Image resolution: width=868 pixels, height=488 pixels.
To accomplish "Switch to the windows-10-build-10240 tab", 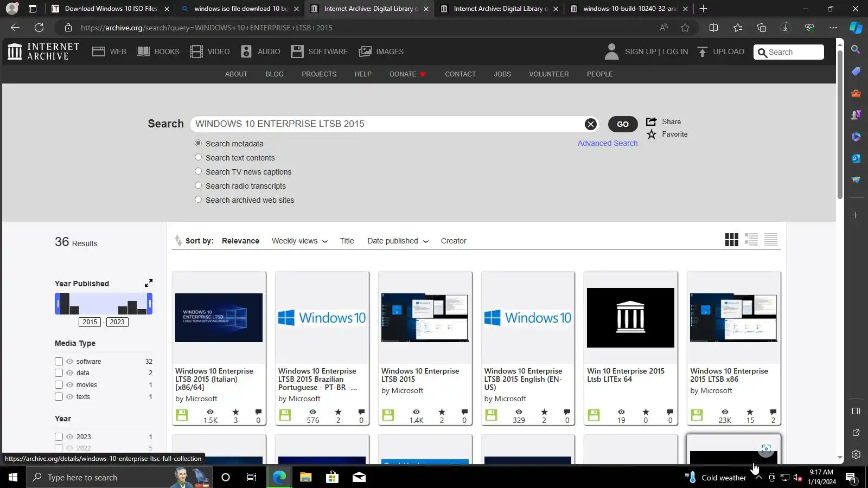I will click(x=628, y=9).
